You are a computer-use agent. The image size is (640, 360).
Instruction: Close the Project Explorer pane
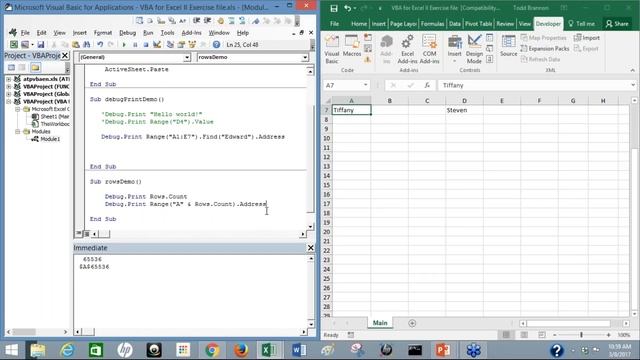pyautogui.click(x=65, y=56)
